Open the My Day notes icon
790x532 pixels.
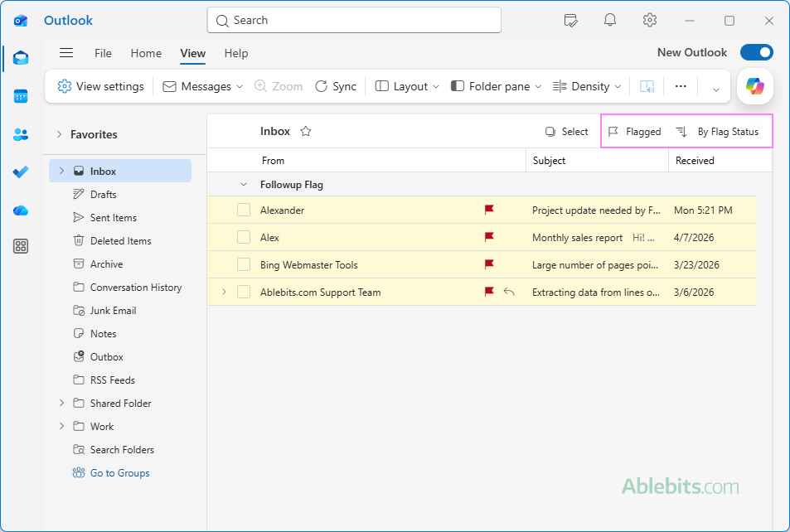(570, 21)
